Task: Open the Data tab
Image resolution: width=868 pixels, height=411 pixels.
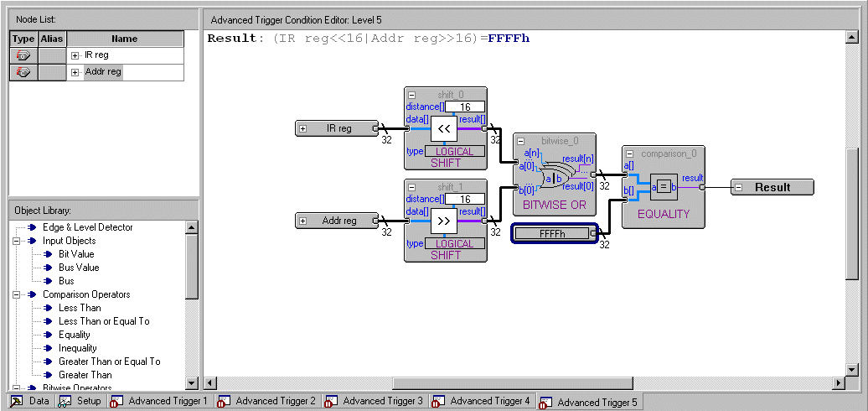Action: click(x=30, y=402)
